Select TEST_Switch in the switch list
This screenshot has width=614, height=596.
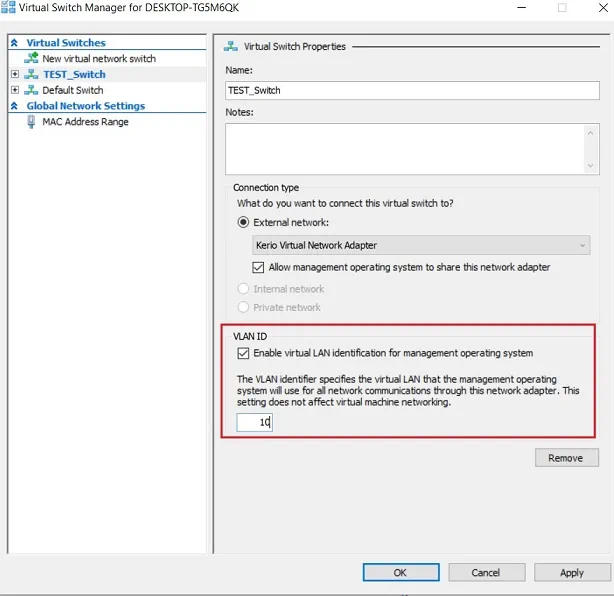click(x=73, y=74)
